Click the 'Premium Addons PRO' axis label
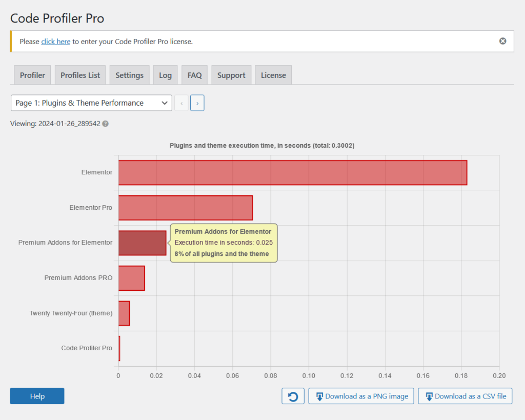The image size is (525, 420). point(78,277)
